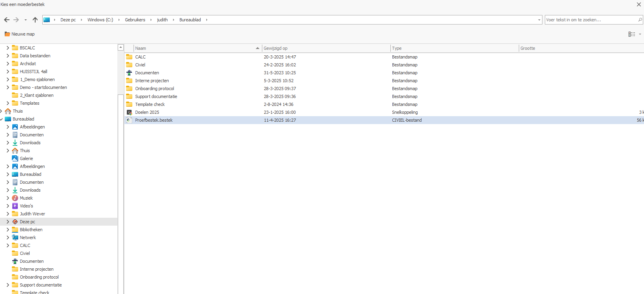Click the Snelkoppeling type cell
The height and width of the screenshot is (294, 644).
[405, 112]
